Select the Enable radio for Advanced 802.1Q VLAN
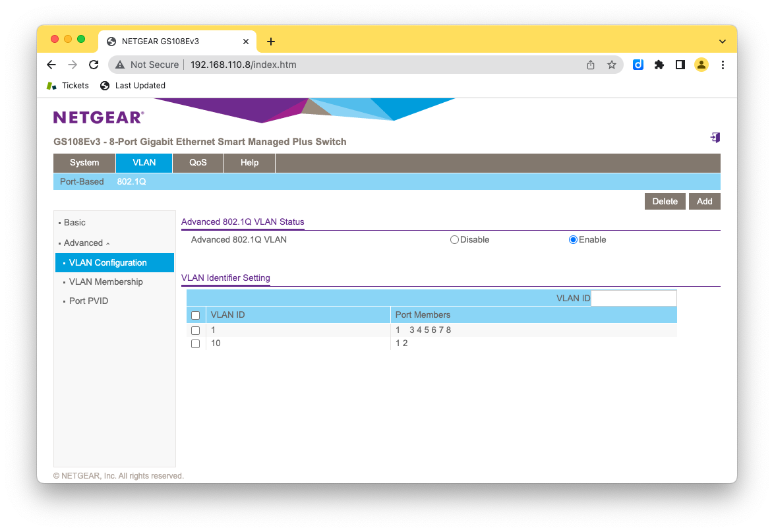Image resolution: width=774 pixels, height=532 pixels. (573, 240)
